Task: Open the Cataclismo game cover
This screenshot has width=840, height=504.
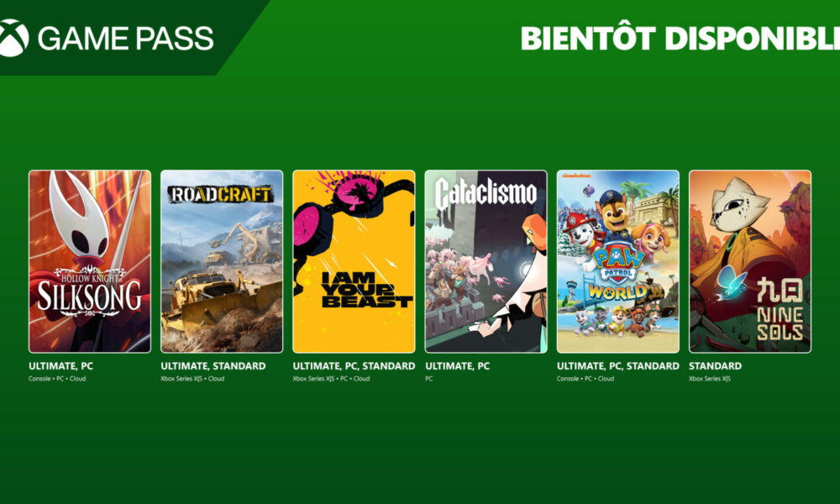Action: pos(486,261)
